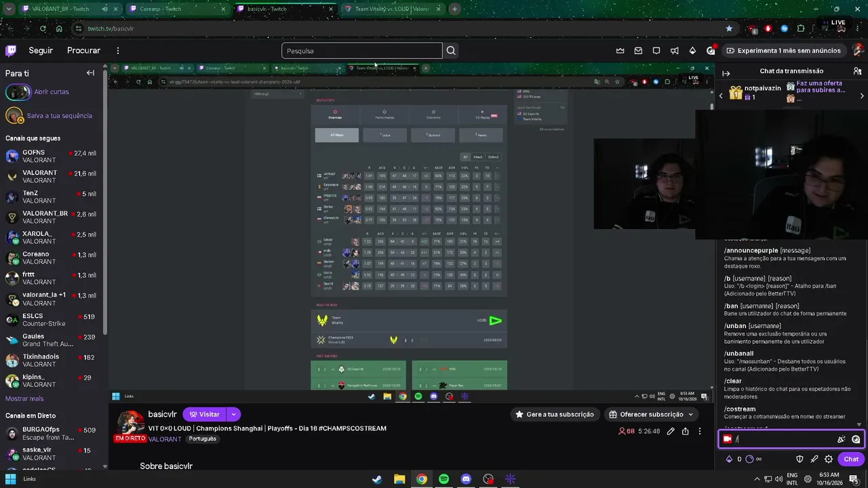Open the Whispers speech bubble icon
The width and height of the screenshot is (868, 488).
pyautogui.click(x=656, y=50)
